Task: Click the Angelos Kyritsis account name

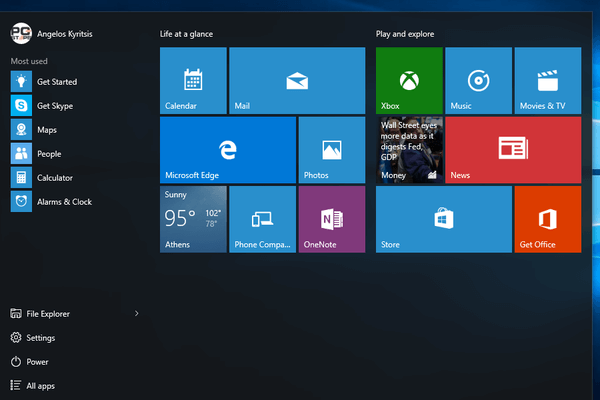Action: 65,34
